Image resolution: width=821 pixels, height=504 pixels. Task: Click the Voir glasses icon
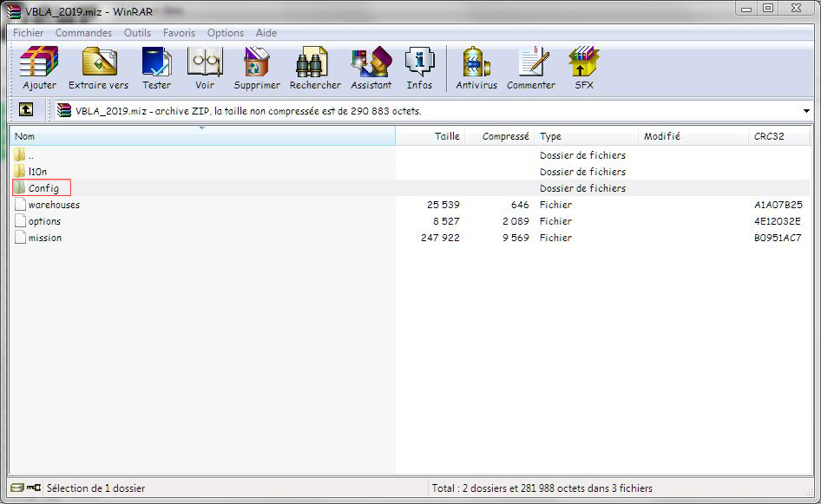pyautogui.click(x=205, y=68)
